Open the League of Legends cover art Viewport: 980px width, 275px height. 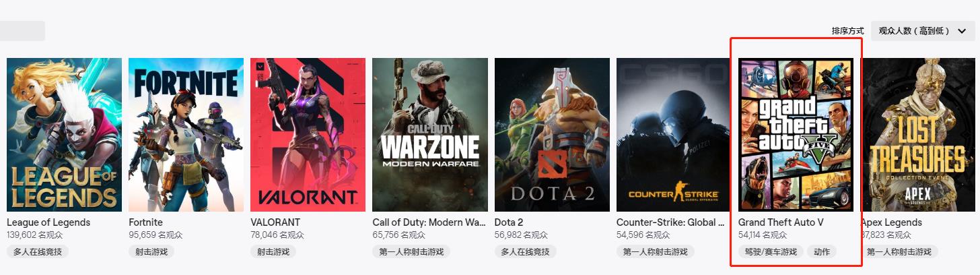pyautogui.click(x=64, y=135)
